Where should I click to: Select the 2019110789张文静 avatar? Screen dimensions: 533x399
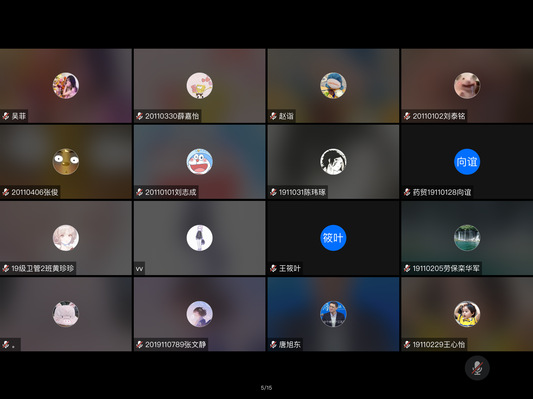(200, 314)
